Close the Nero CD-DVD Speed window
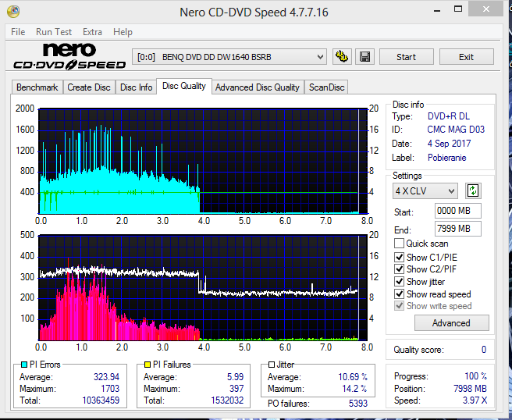 pyautogui.click(x=485, y=9)
